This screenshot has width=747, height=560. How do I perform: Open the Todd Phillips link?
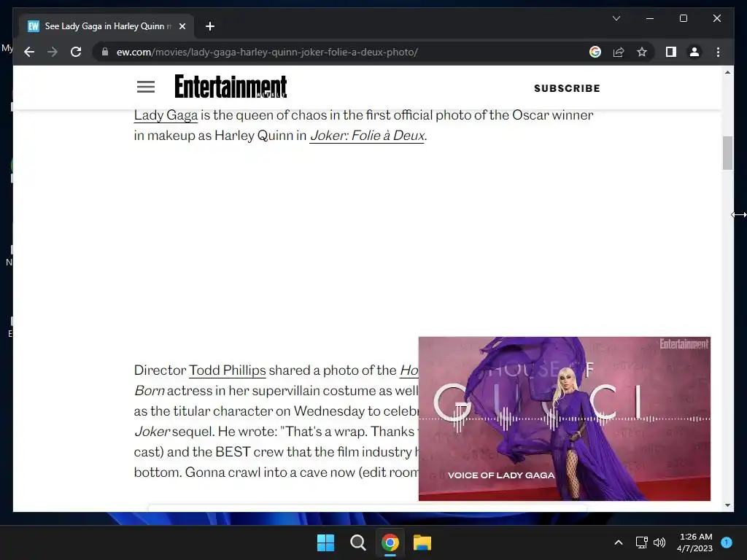tap(228, 370)
